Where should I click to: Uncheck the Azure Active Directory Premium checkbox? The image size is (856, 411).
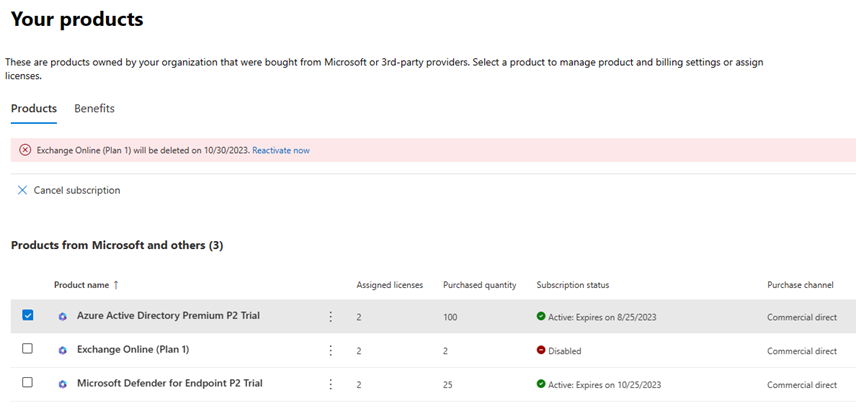point(27,315)
